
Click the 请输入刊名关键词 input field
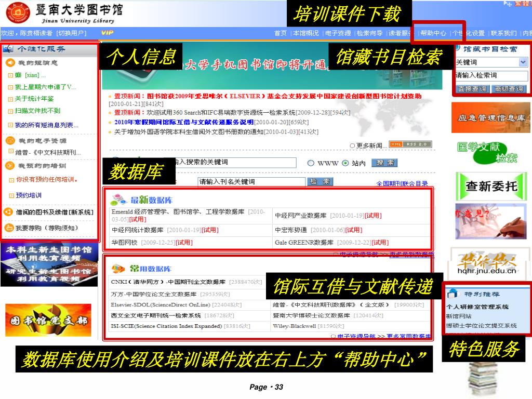coord(251,182)
